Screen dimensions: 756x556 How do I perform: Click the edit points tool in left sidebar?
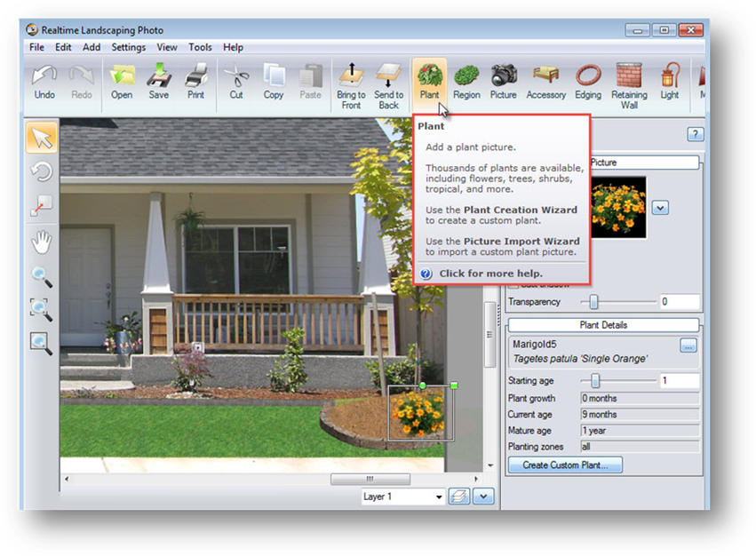coord(42,205)
